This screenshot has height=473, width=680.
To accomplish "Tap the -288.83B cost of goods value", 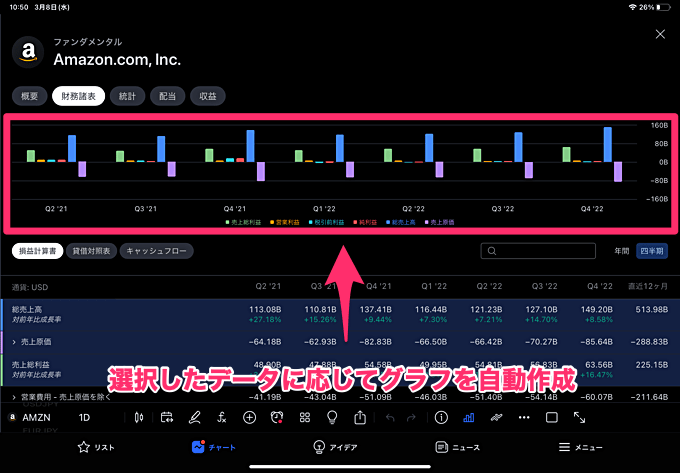I will click(x=649, y=342).
